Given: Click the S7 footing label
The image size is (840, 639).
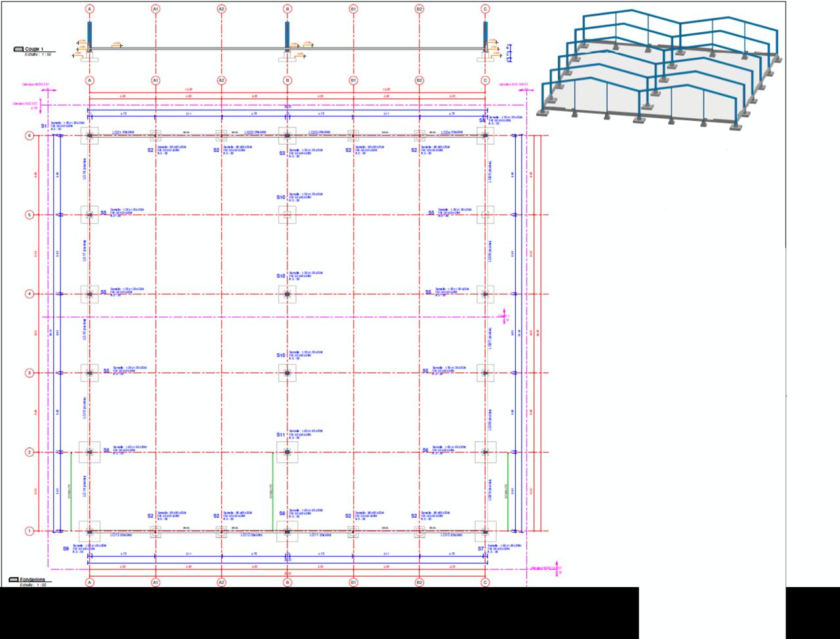Looking at the screenshot, I should coord(480,548).
